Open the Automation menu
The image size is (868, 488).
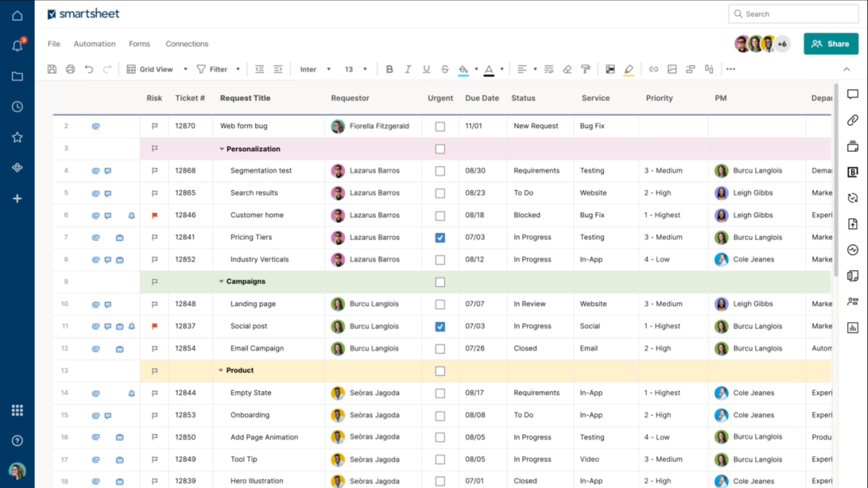[94, 44]
